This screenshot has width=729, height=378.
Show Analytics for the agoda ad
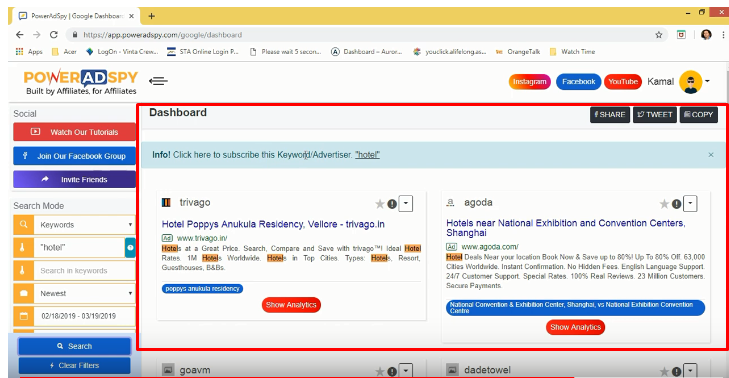coord(576,327)
